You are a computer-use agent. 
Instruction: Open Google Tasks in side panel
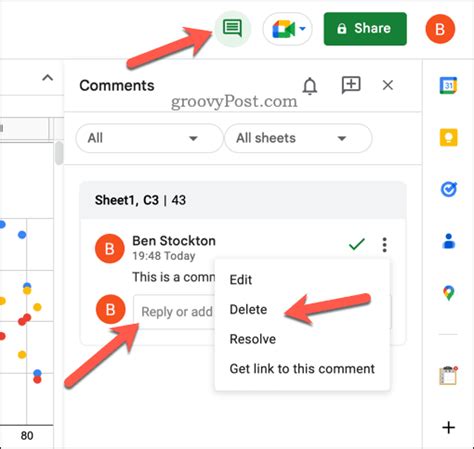[x=449, y=189]
